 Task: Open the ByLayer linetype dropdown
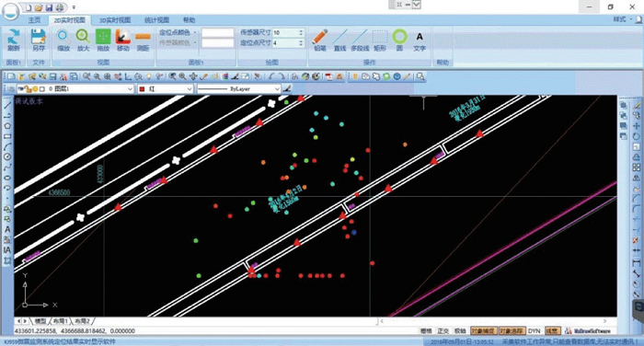coord(238,88)
